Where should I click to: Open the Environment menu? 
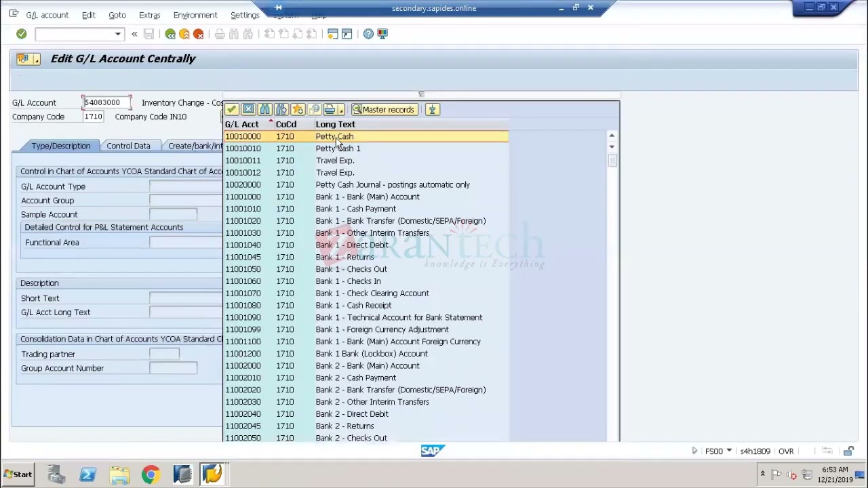pyautogui.click(x=195, y=15)
